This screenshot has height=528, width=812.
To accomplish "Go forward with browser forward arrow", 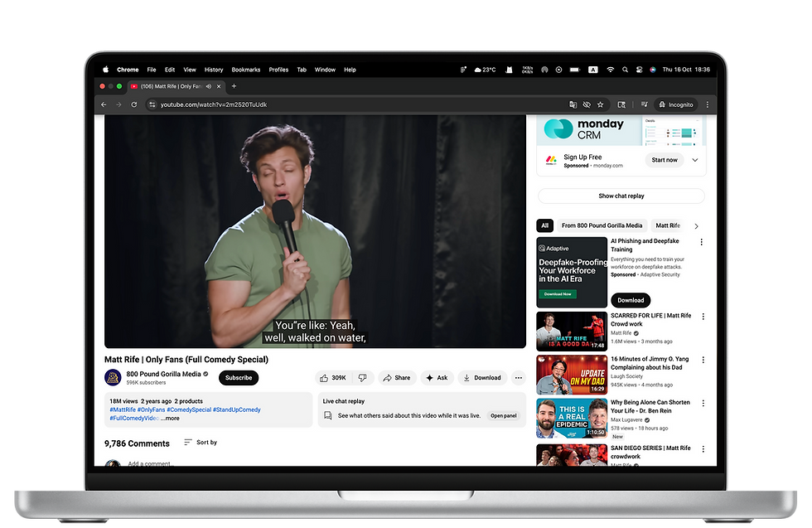I will tap(118, 104).
